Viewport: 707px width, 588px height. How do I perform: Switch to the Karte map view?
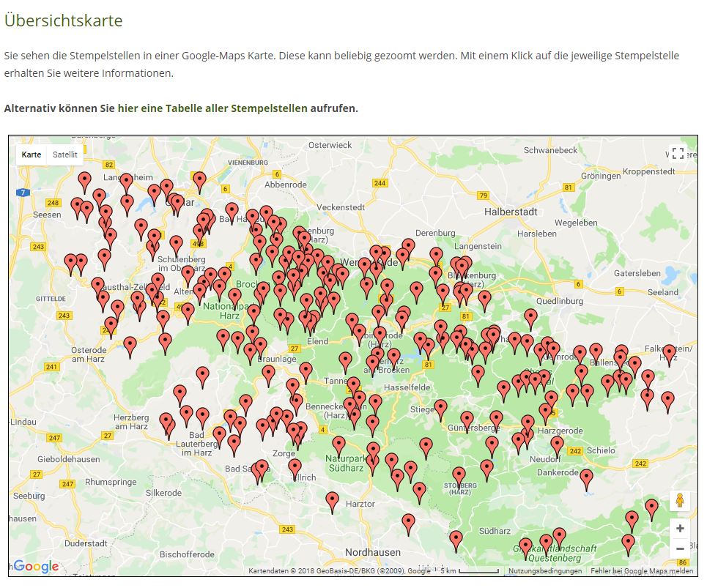pos(32,155)
